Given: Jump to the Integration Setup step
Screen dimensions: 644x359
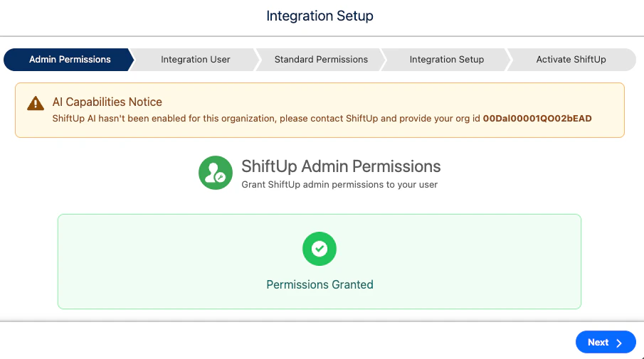Looking at the screenshot, I should [x=446, y=60].
